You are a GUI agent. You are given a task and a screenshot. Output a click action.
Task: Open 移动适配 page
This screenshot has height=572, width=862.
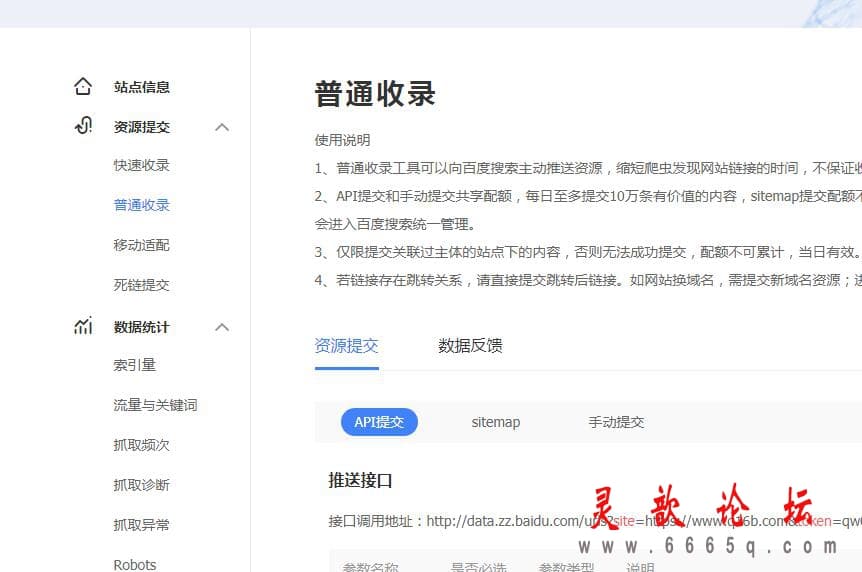[141, 245]
